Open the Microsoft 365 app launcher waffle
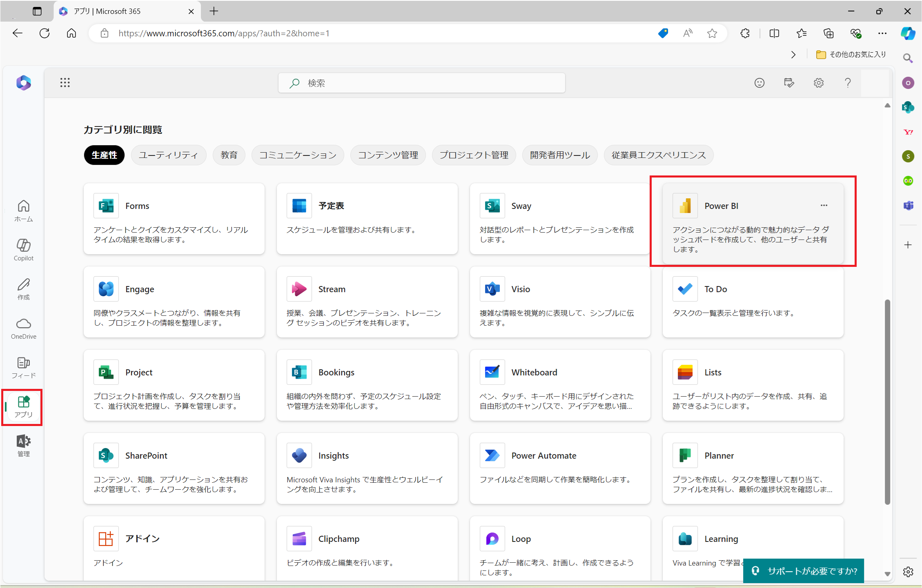This screenshot has width=922, height=588. [65, 83]
